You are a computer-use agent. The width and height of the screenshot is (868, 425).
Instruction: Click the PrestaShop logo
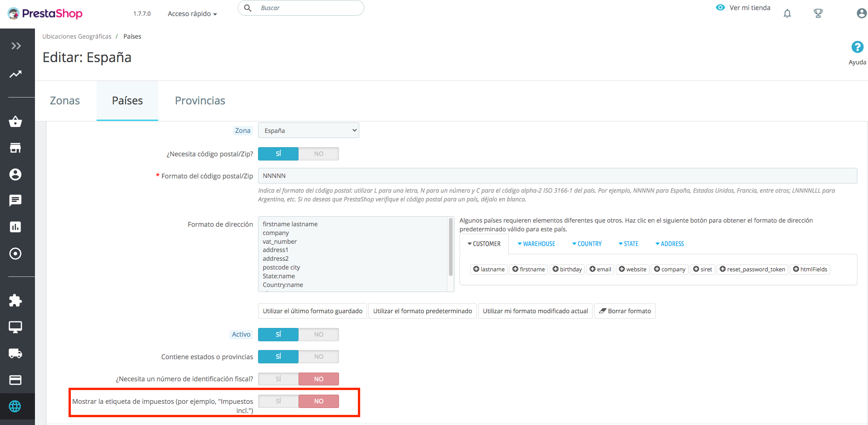[x=45, y=13]
